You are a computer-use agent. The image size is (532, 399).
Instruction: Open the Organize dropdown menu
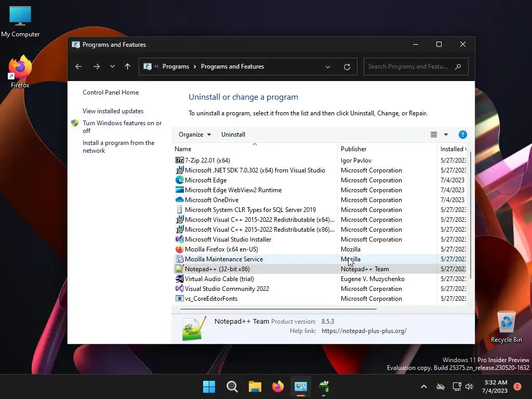coord(195,135)
